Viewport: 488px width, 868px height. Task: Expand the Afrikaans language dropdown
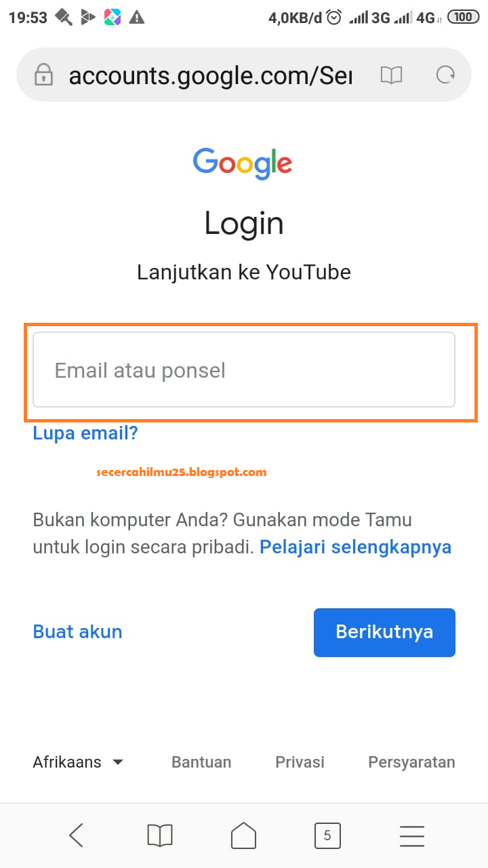tap(78, 762)
